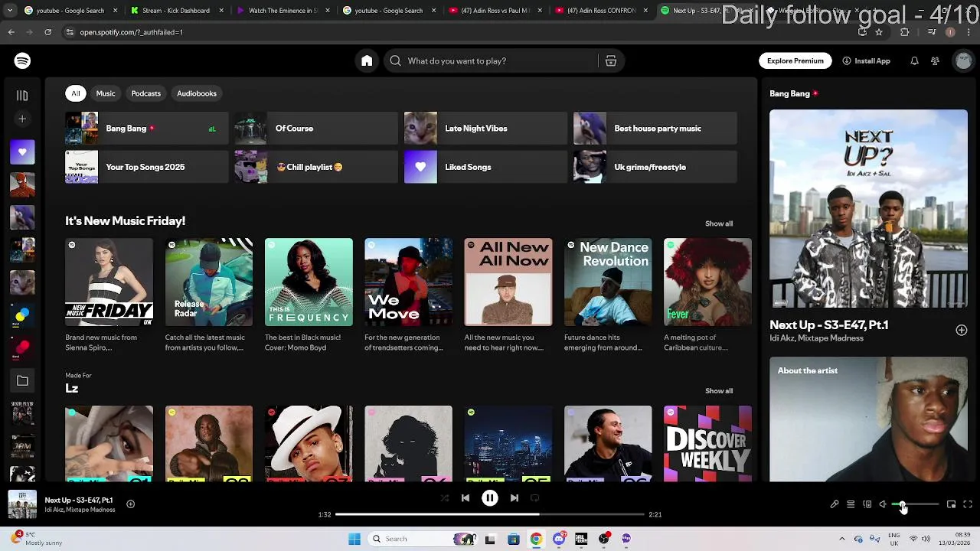Add Next Up to library beside title
Screen dimensions: 980x551
point(961,330)
